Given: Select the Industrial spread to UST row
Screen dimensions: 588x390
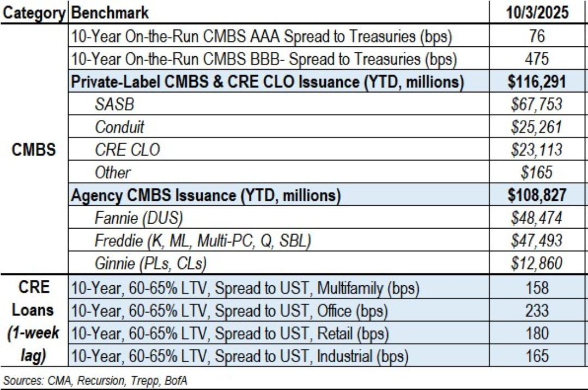Looking at the screenshot, I should click(x=240, y=357).
